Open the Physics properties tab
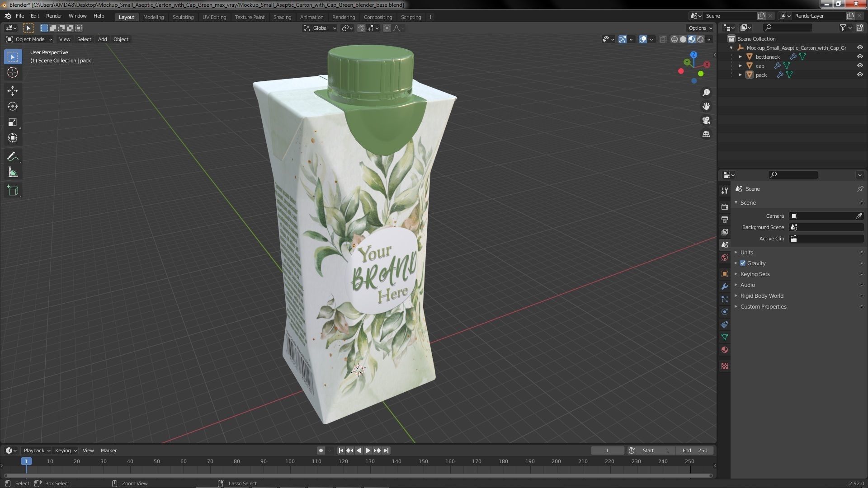The width and height of the screenshot is (868, 488). click(725, 312)
